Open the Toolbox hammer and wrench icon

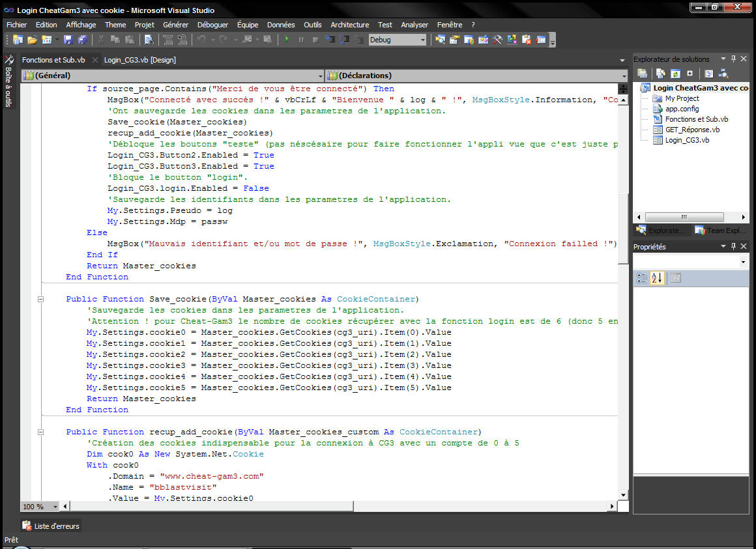click(x=497, y=40)
